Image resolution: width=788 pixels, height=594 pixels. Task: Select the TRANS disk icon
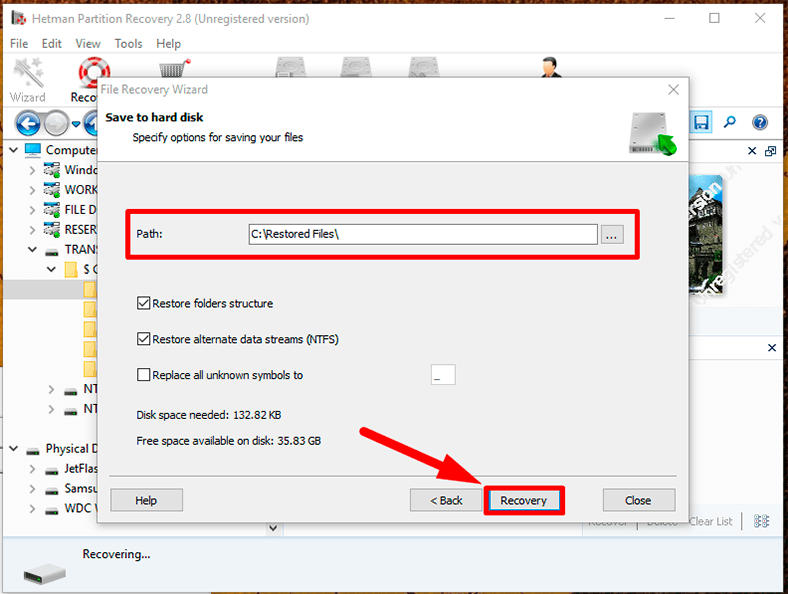click(52, 251)
